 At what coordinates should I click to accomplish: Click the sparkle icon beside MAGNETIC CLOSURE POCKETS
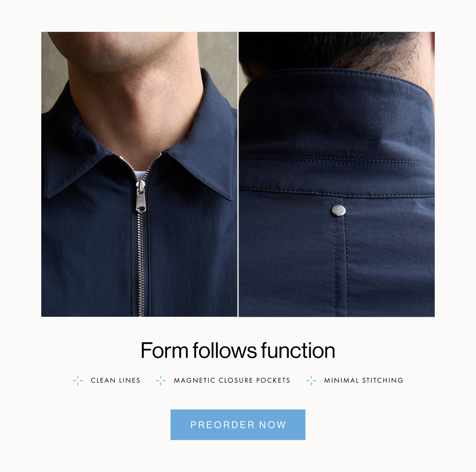tap(161, 380)
